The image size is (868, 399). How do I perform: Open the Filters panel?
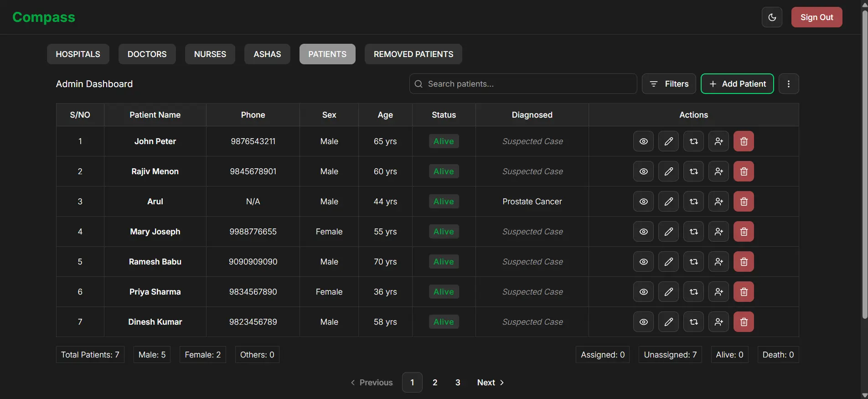click(669, 84)
